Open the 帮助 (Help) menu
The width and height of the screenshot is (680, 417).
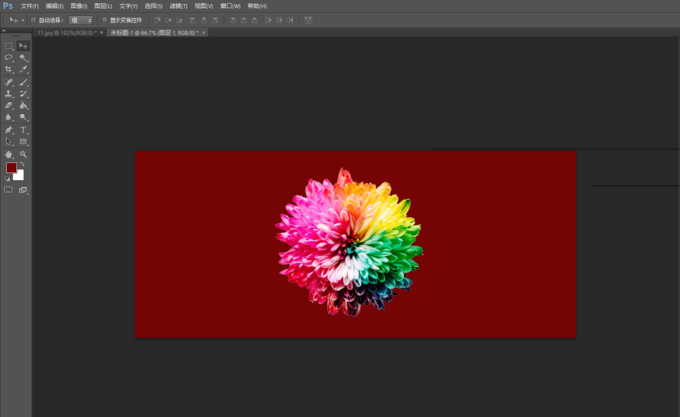click(257, 6)
